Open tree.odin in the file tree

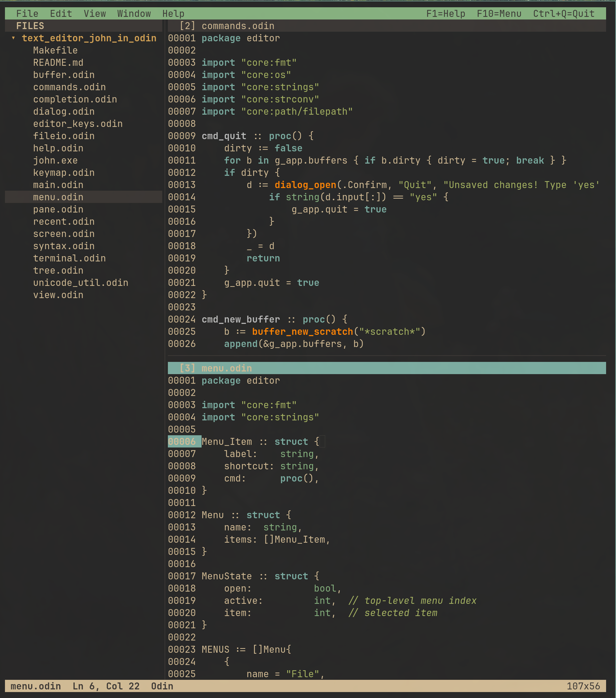(x=58, y=271)
